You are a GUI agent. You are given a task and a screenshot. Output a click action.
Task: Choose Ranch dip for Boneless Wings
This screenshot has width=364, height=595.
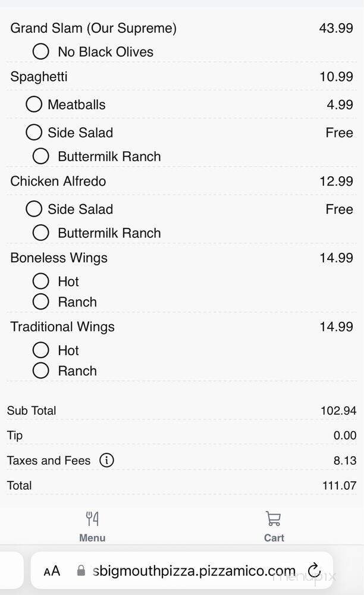click(x=40, y=302)
